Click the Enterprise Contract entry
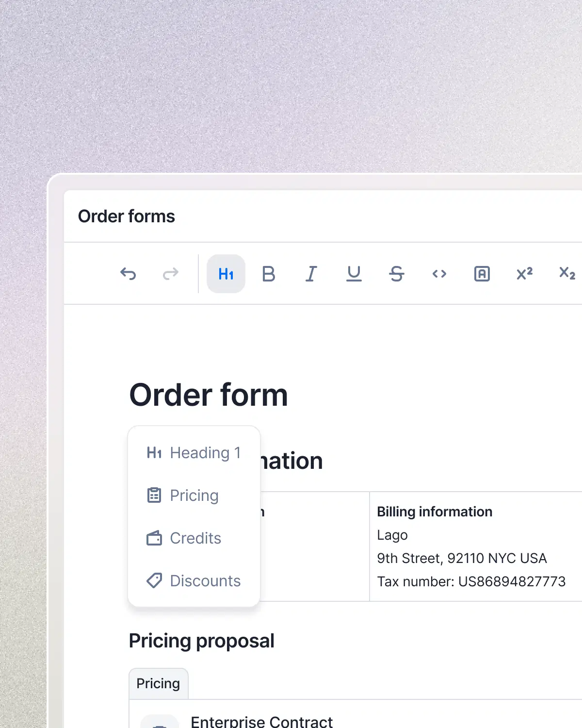Viewport: 582px width, 728px height. click(262, 721)
